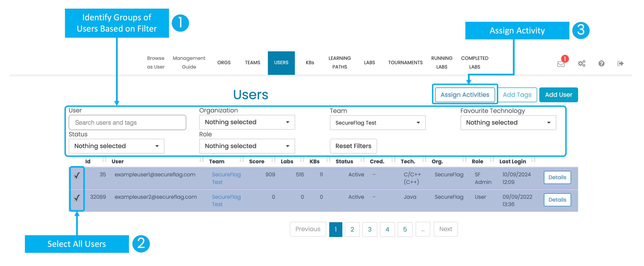
Task: Open the settings gears icon
Action: coord(581,64)
